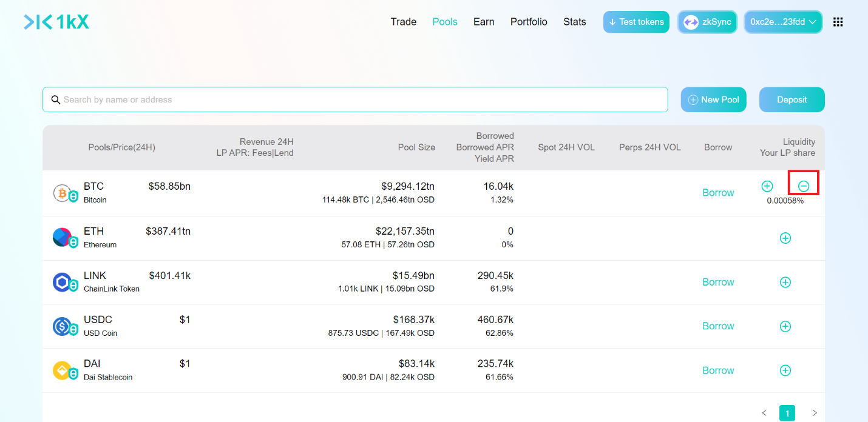Click the ChainLink Token name label
868x422 pixels.
pyautogui.click(x=112, y=289)
